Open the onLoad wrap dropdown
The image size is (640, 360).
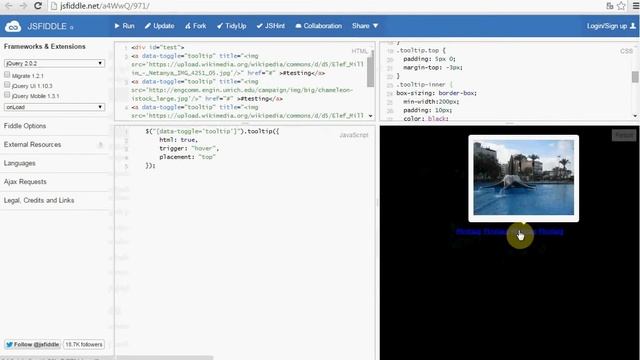54,107
